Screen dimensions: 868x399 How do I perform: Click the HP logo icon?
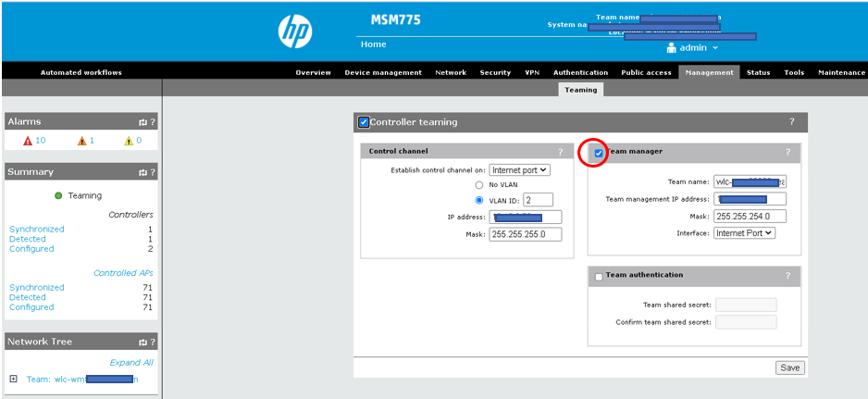(x=295, y=31)
